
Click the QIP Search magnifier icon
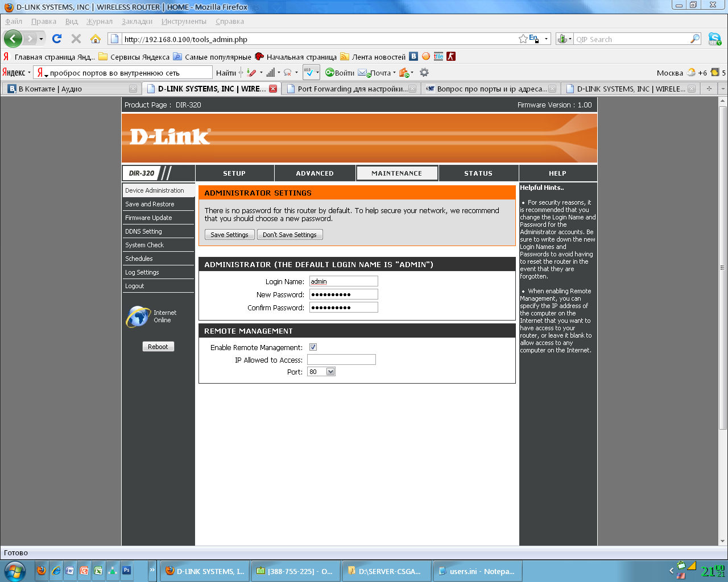[x=695, y=39]
